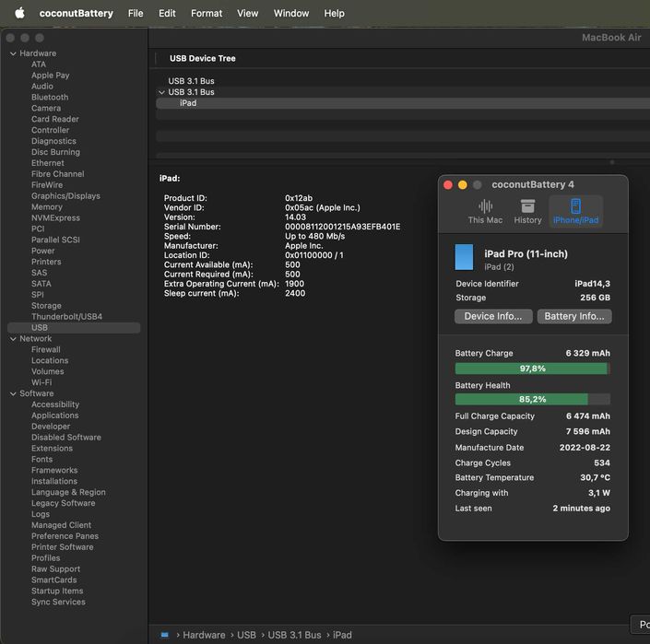Click the Battery Charge progress bar
Viewport: 650px width, 644px height.
click(x=532, y=369)
